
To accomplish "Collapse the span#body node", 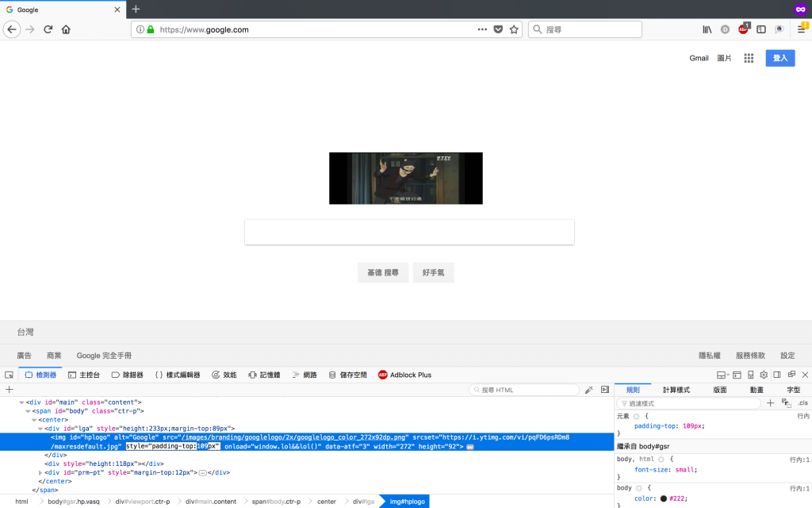I will [x=28, y=411].
